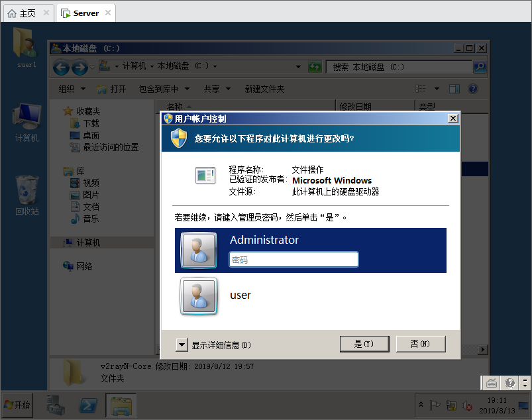The image size is (532, 420).
Task: Click the home icon on 主页 tab
Action: pos(12,13)
